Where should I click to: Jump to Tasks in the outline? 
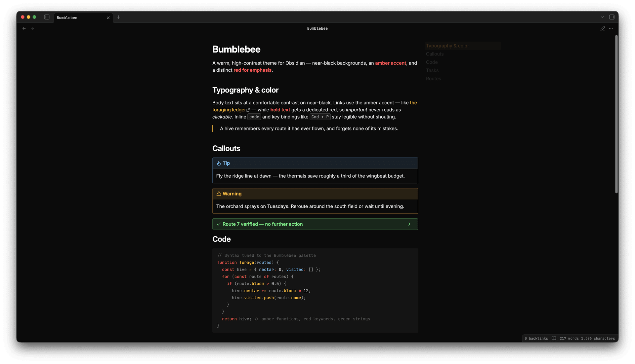click(432, 70)
